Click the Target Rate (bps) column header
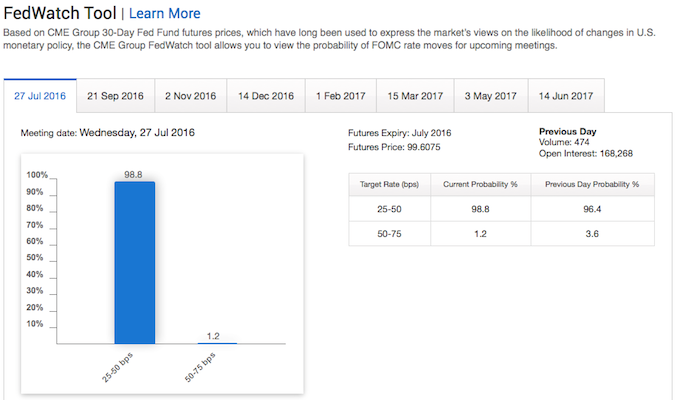The width and height of the screenshot is (676, 400). click(x=389, y=184)
